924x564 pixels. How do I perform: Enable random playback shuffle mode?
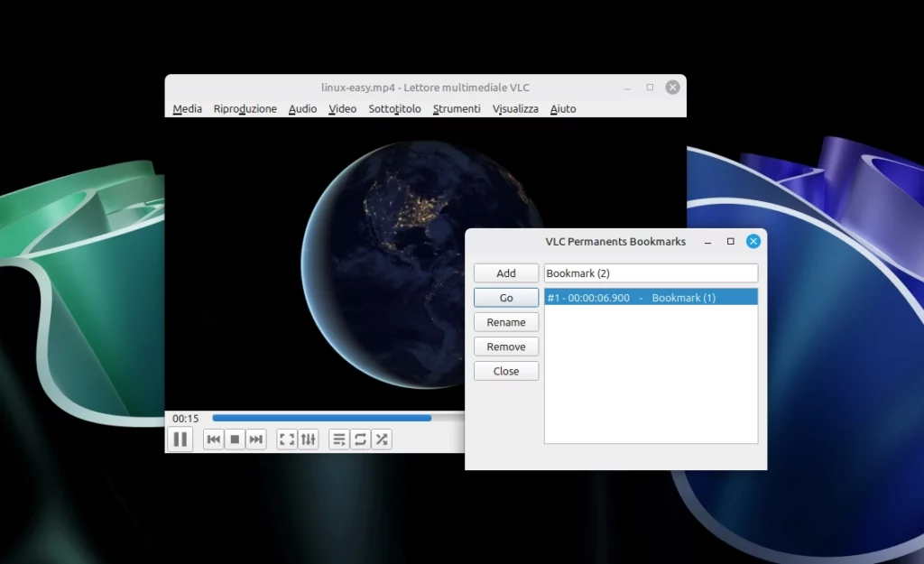click(x=381, y=439)
